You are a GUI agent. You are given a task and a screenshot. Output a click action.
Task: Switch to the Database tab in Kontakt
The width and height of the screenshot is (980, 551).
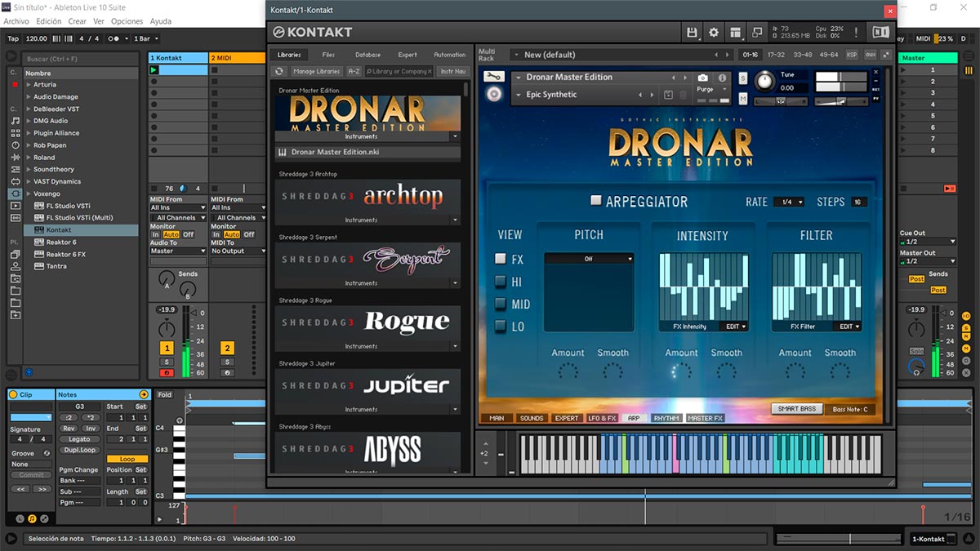367,55
